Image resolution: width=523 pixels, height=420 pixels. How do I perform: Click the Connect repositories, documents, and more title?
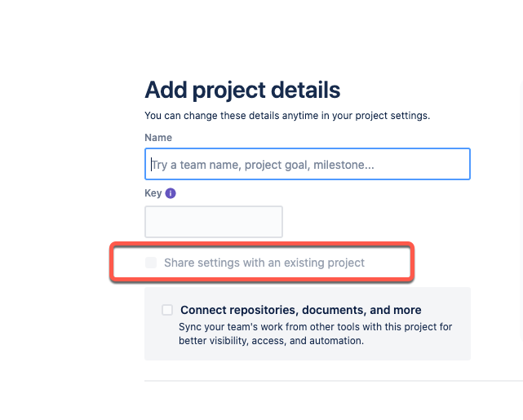(301, 310)
